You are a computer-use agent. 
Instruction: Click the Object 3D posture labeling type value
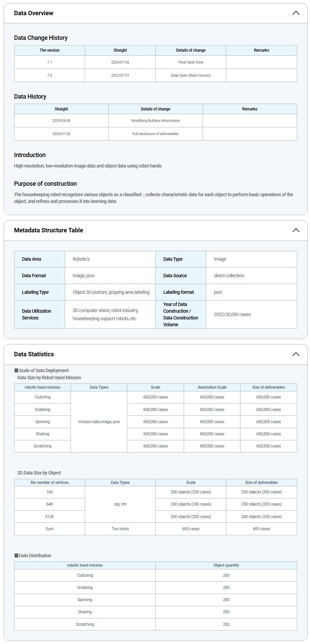[x=111, y=292]
